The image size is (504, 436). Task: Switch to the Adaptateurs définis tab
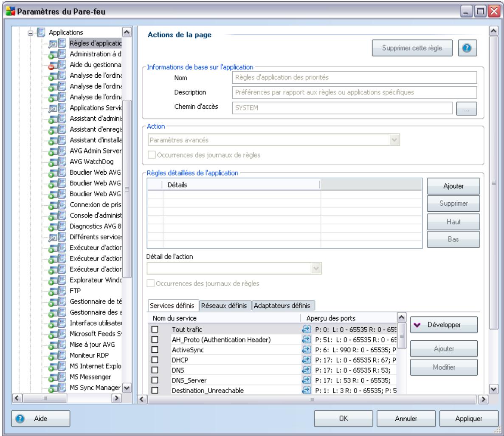coord(282,306)
